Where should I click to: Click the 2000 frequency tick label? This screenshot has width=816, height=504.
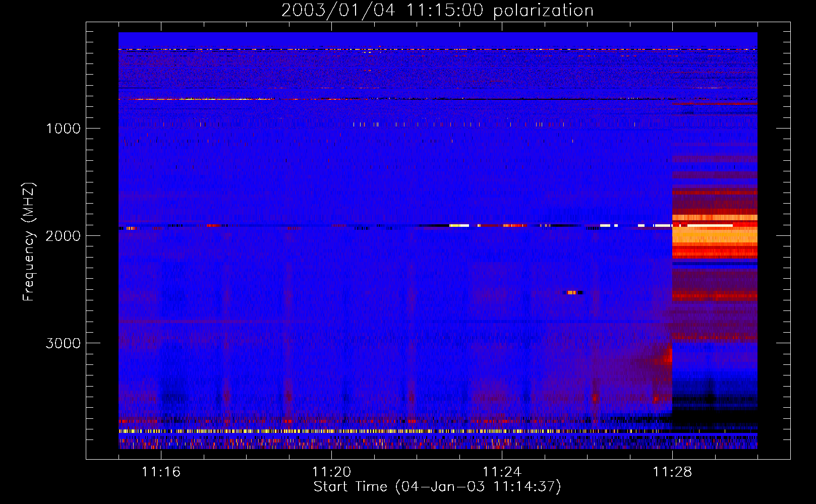tap(63, 236)
